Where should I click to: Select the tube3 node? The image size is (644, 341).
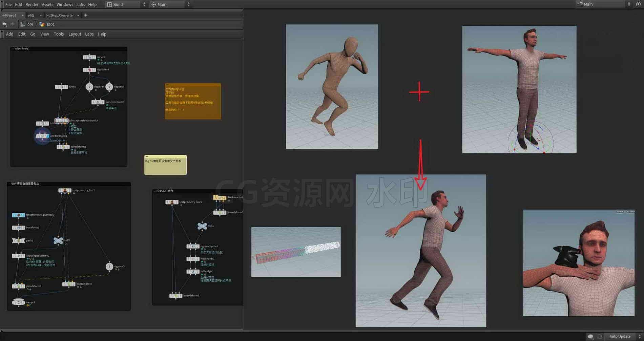[x=61, y=87]
